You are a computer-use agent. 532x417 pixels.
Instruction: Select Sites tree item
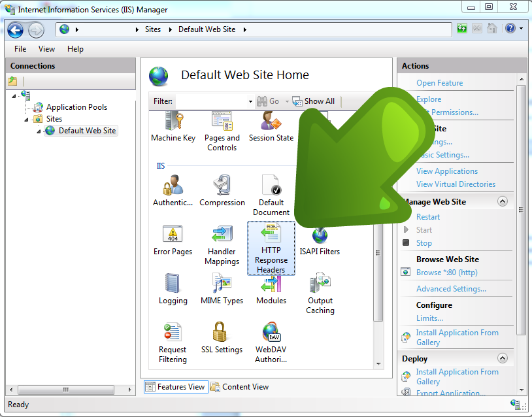[x=54, y=119]
